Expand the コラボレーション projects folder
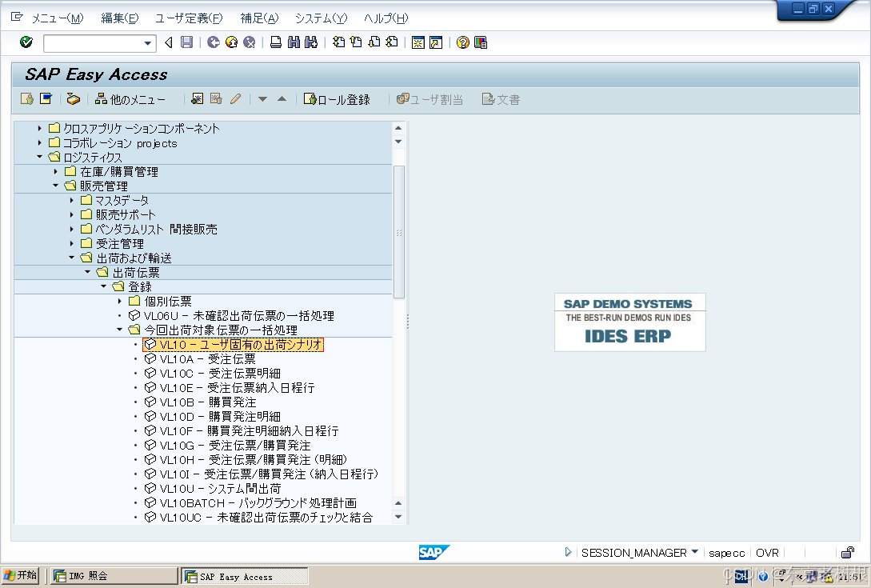Image resolution: width=871 pixels, height=588 pixels. tap(39, 143)
